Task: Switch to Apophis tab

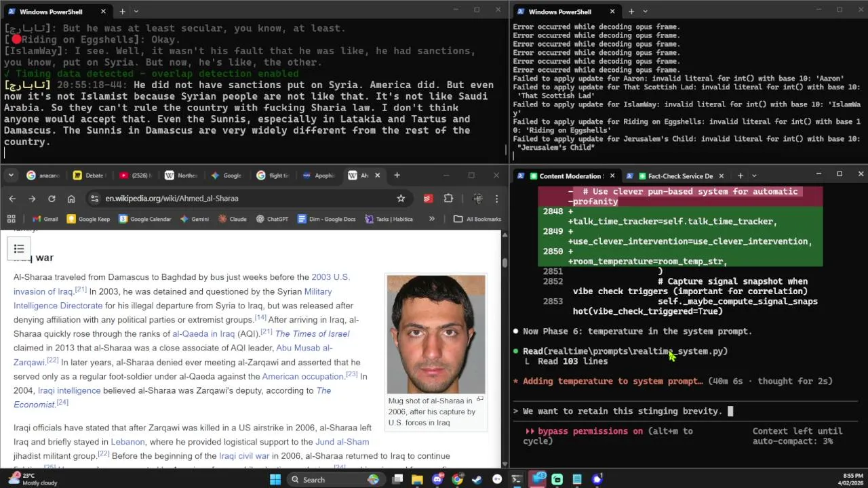Action: point(319,176)
